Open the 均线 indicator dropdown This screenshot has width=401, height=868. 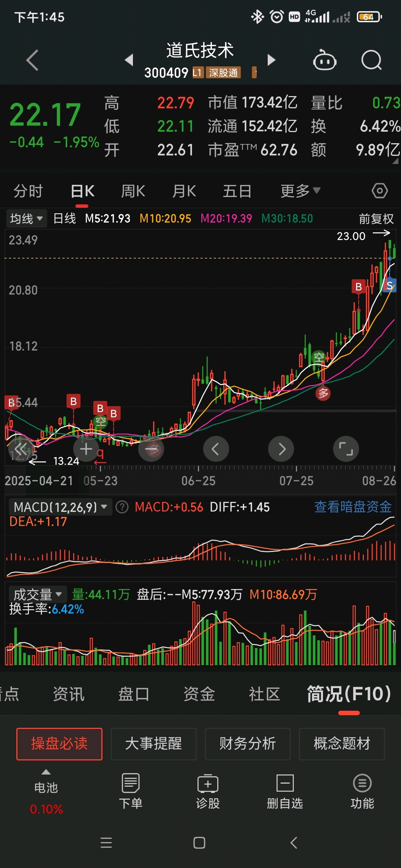[x=26, y=218]
